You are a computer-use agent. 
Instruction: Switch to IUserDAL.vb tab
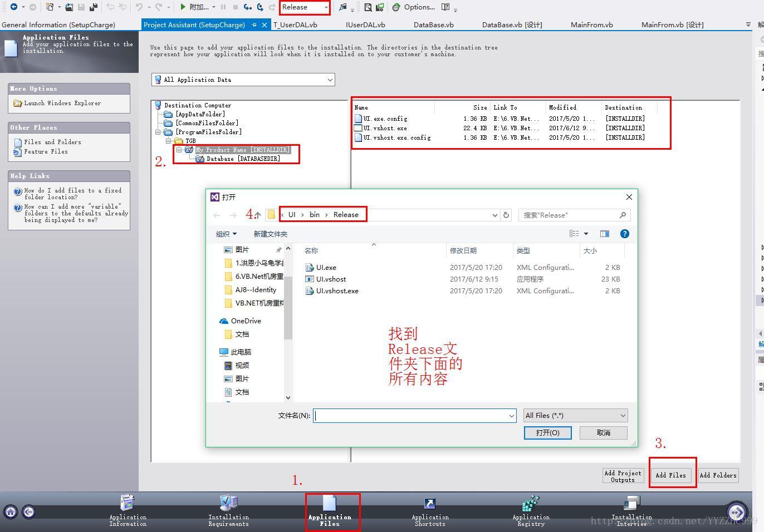tap(365, 24)
